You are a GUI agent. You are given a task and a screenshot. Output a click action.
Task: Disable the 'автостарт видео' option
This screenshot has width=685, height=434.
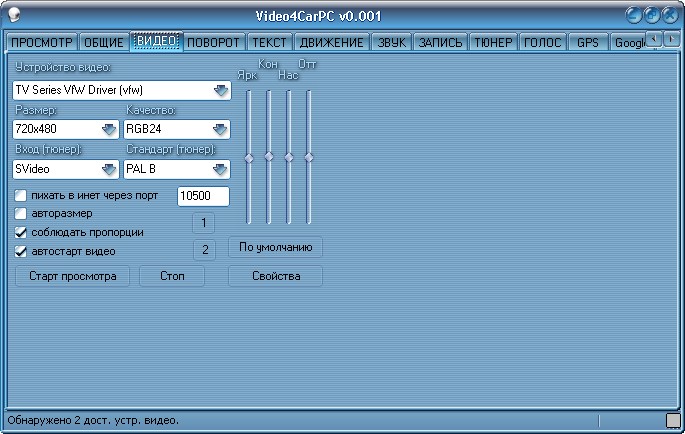pos(21,251)
